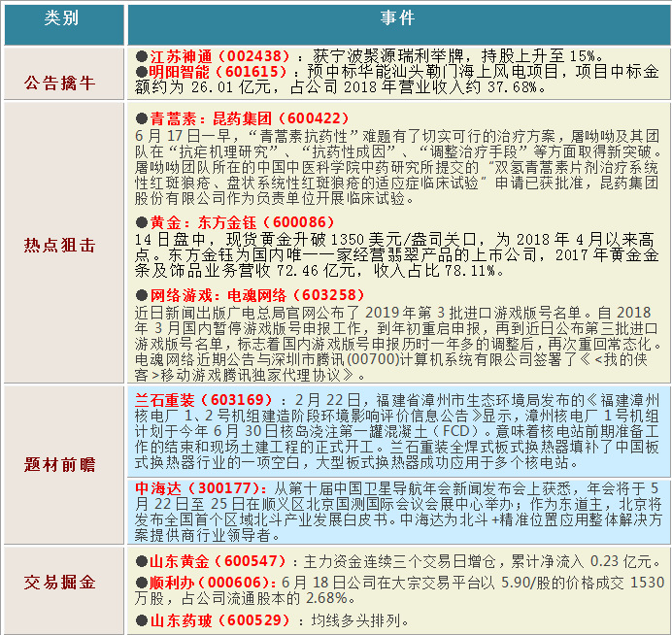Click stock name 明阳智能（601615）
The height and width of the screenshot is (635, 672).
[x=218, y=72]
